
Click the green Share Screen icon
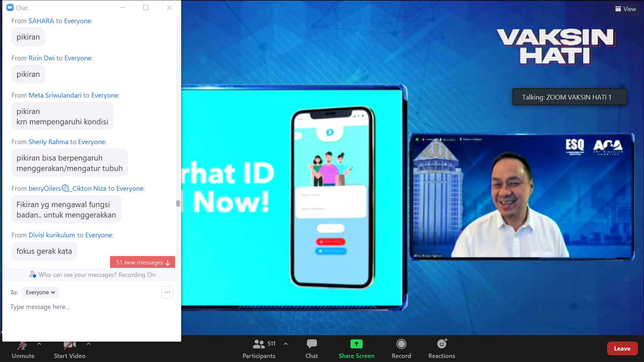point(356,344)
